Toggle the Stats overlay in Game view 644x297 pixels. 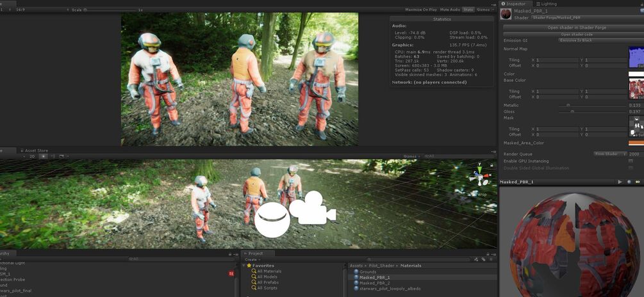[x=468, y=10]
